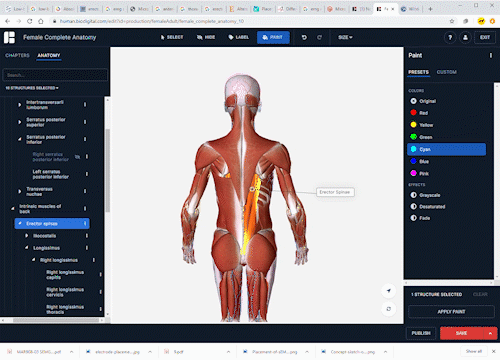Screen dimensions: 500x360
Task: Switch to the Chapters tab
Action: pyautogui.click(x=17, y=55)
